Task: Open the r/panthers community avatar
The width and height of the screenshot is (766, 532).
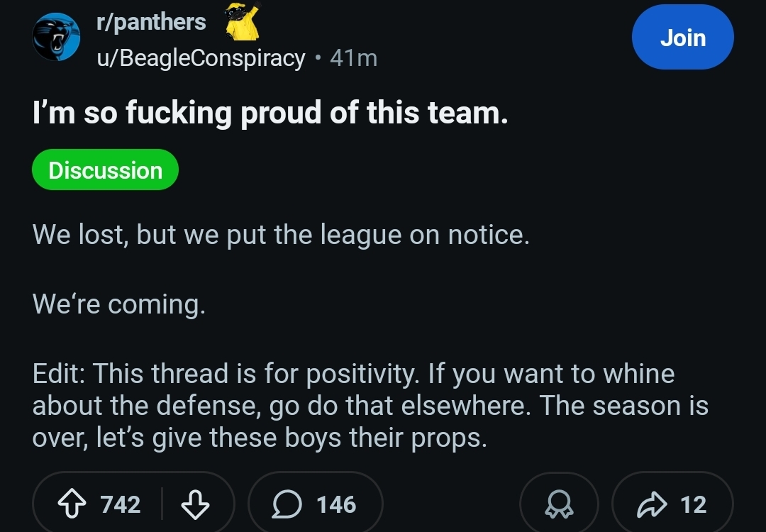Action: (x=56, y=37)
